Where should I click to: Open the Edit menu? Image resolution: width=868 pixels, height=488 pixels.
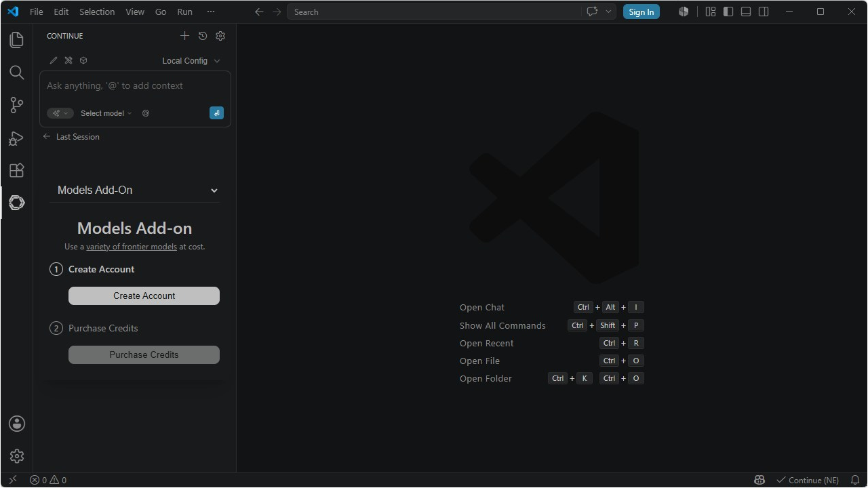pos(61,12)
